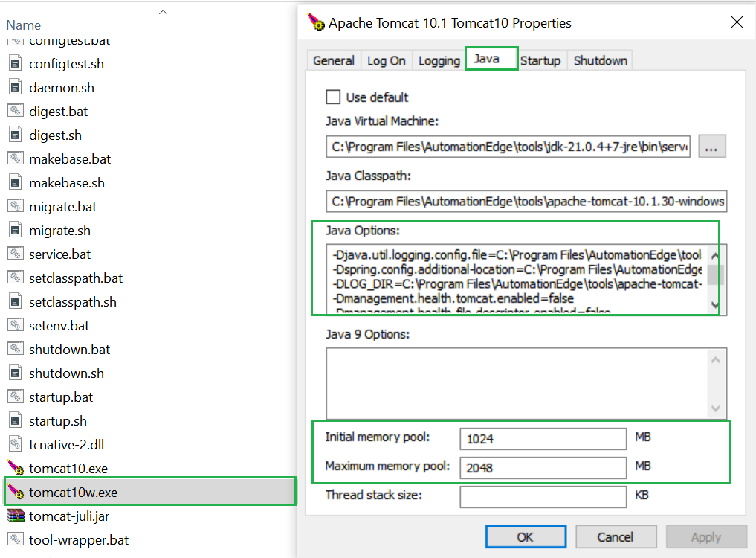Click the digest.sh file icon
Viewport: 756px width, 558px height.
(x=16, y=135)
